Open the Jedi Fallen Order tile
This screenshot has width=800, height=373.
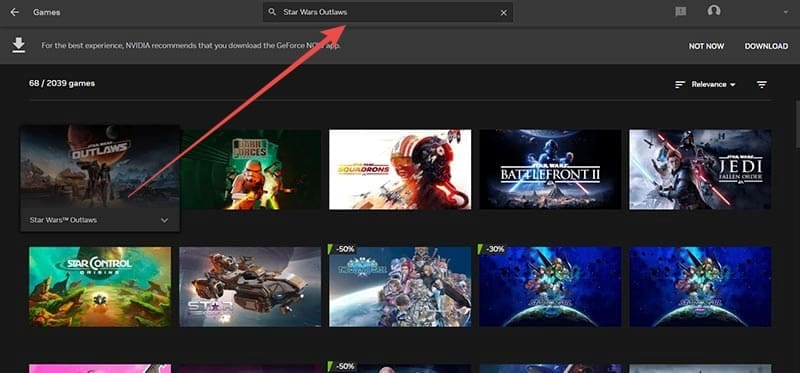(700, 169)
